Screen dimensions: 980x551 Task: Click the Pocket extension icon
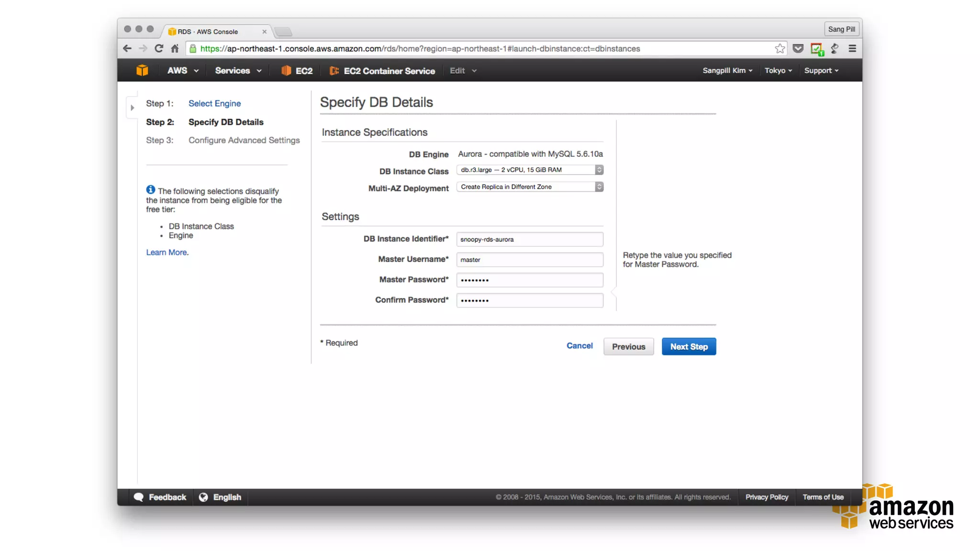(798, 48)
